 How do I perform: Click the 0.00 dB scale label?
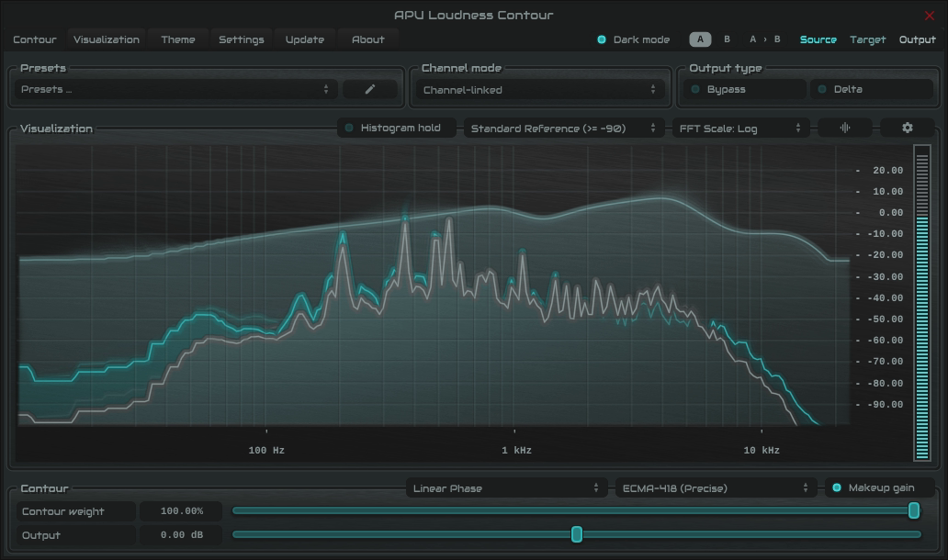click(890, 213)
